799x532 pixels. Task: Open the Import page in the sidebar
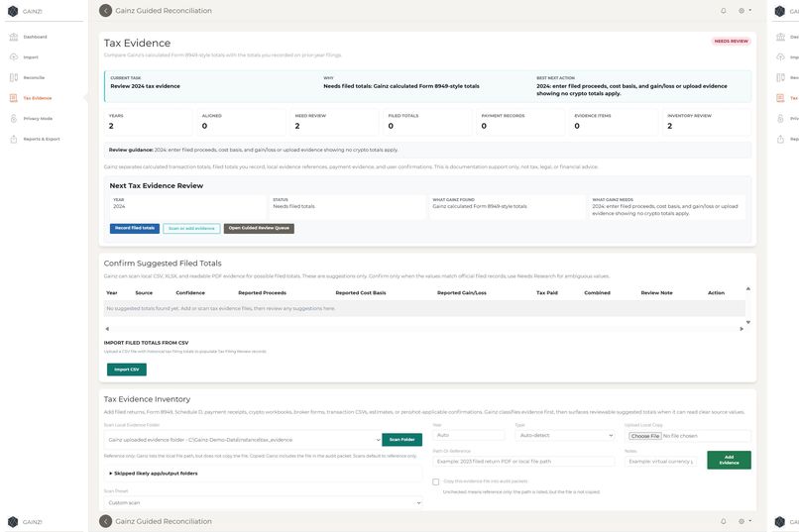31,57
